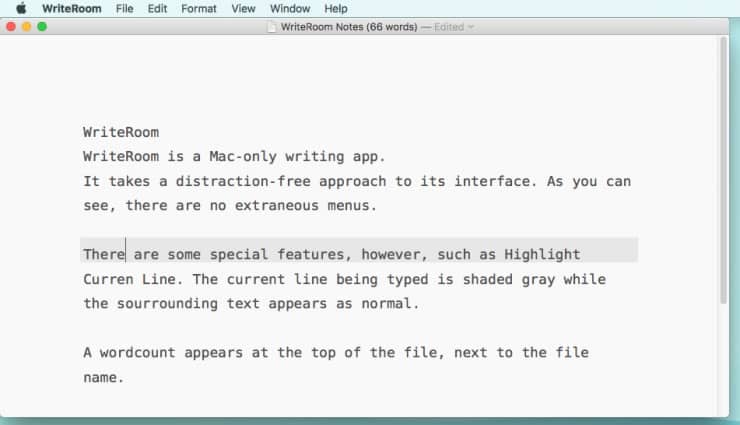Open the File menu
740x425 pixels.
[x=125, y=8]
